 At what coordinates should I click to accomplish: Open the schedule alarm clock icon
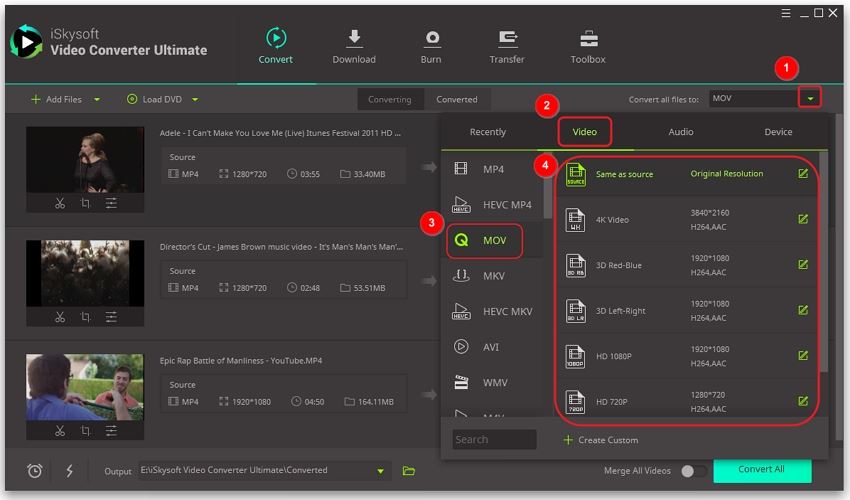(x=35, y=471)
